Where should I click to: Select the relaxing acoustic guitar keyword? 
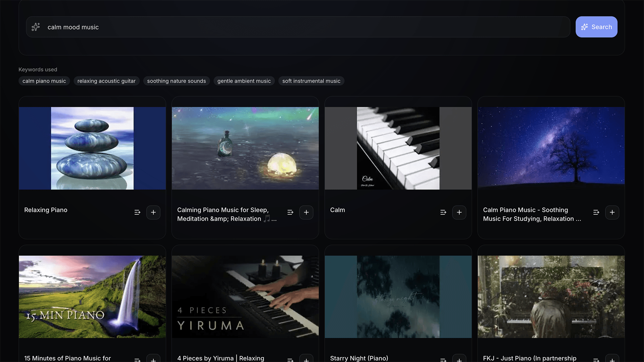(106, 81)
